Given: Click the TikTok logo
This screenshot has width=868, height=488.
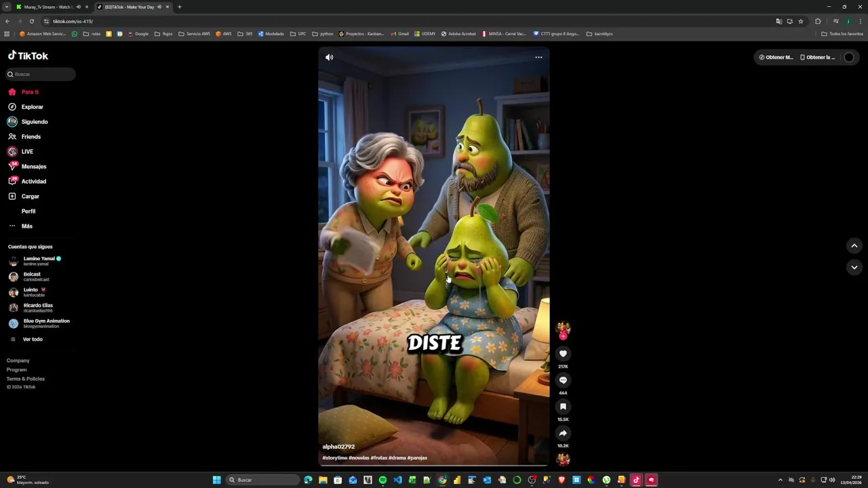Looking at the screenshot, I should point(28,56).
